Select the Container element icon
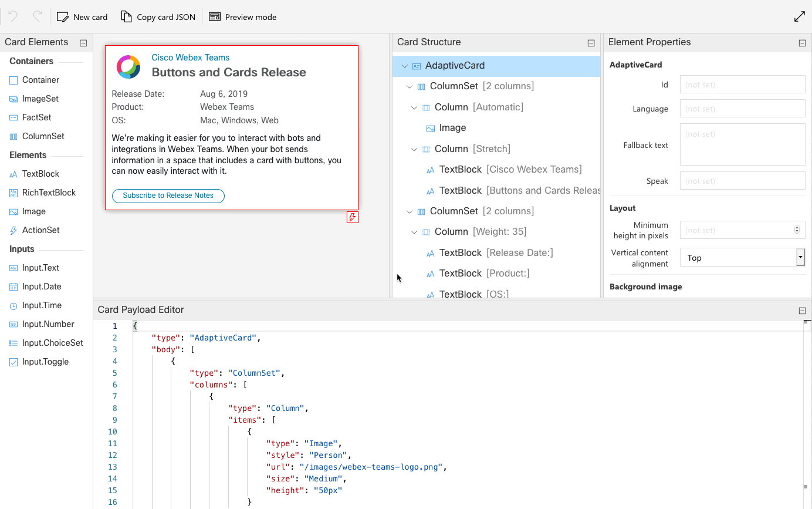Image resolution: width=812 pixels, height=509 pixels. point(13,80)
